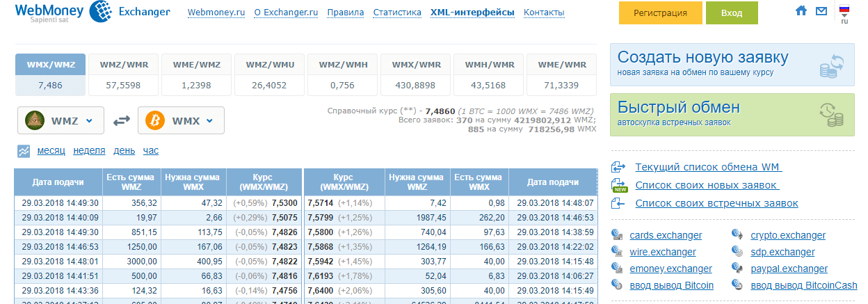868x304 pixels.
Task: Show день chart period
Action: 124,151
